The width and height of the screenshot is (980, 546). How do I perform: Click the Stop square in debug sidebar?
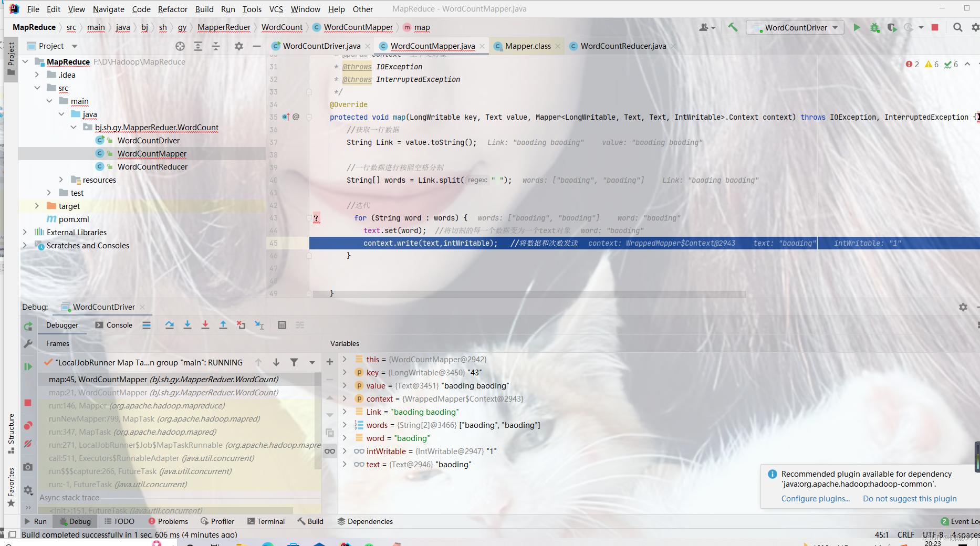(28, 403)
